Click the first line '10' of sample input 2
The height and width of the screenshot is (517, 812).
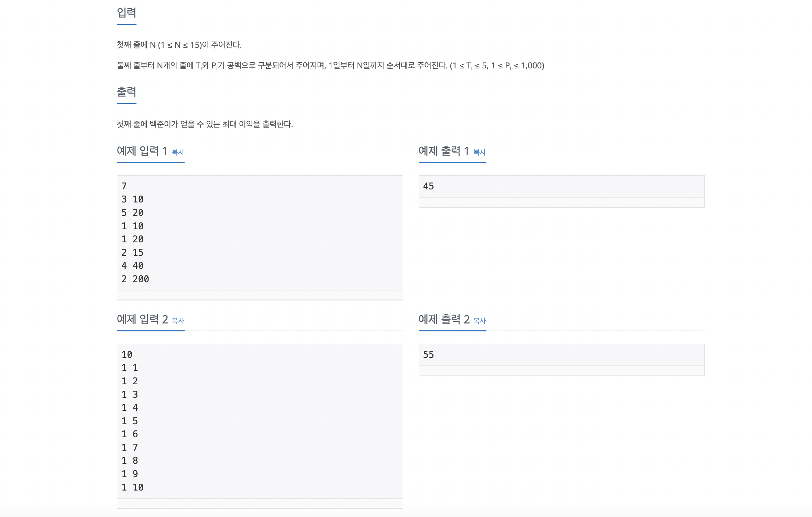click(x=127, y=355)
